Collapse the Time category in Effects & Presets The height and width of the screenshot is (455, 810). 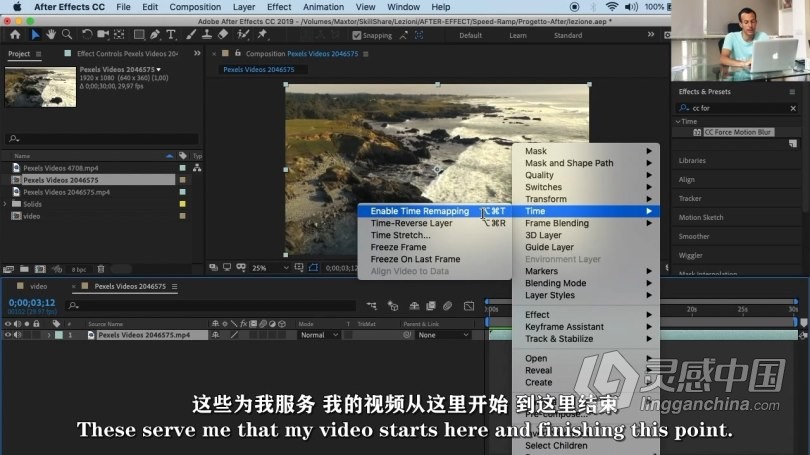point(678,121)
